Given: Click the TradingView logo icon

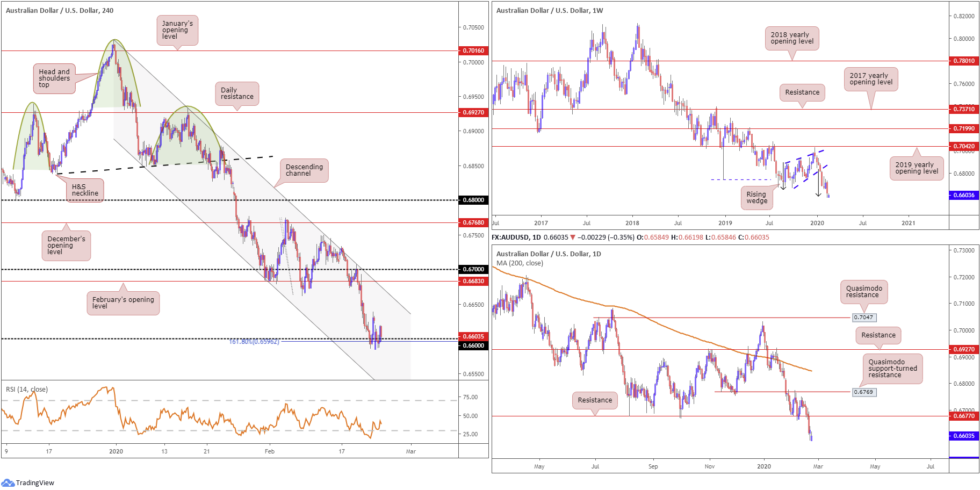Looking at the screenshot, I should 8,482.
